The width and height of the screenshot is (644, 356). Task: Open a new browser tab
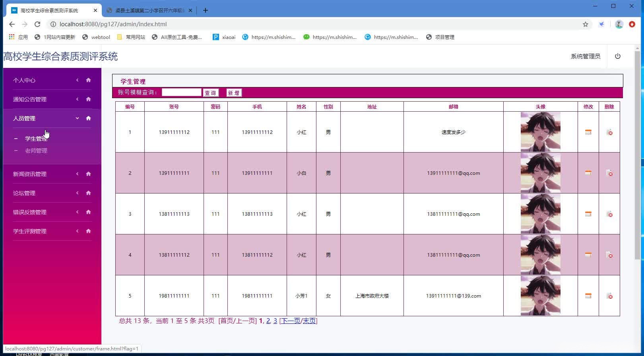205,10
